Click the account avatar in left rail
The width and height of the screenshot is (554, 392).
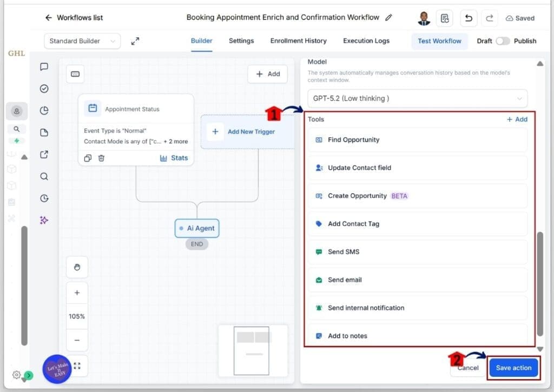pyautogui.click(x=17, y=111)
